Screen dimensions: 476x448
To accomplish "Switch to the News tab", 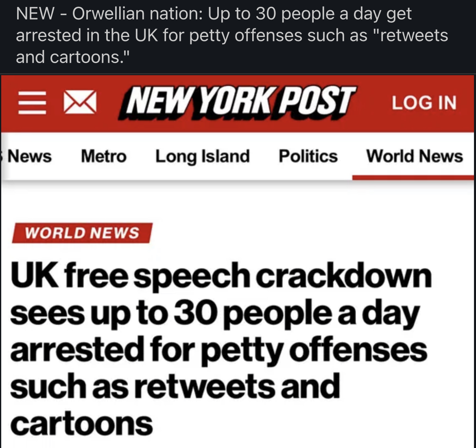I will click(x=30, y=156).
